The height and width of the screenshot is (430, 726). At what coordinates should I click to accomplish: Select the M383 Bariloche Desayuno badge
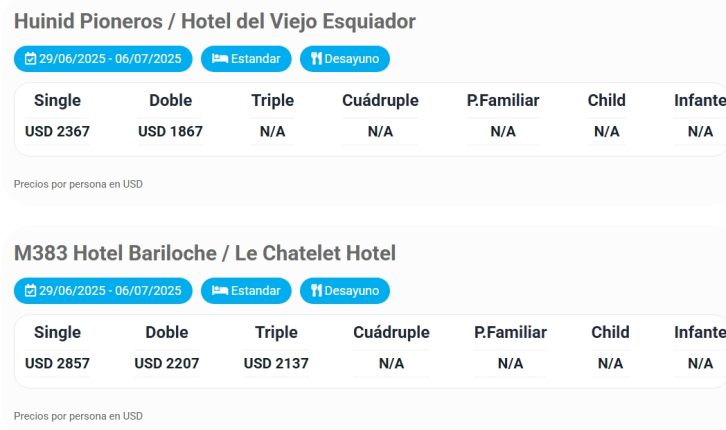(344, 291)
